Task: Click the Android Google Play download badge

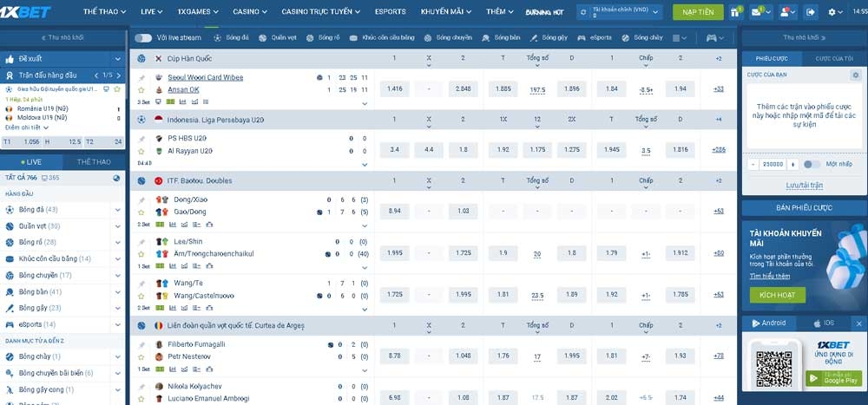Action: click(x=833, y=378)
